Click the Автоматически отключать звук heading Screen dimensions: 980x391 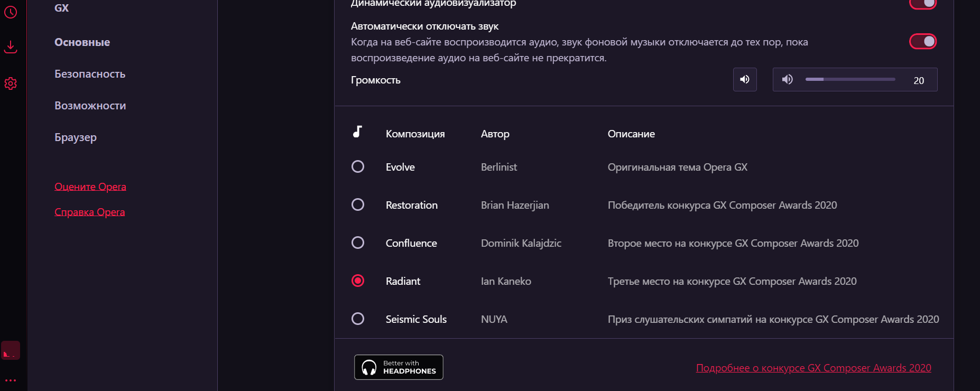(425, 26)
